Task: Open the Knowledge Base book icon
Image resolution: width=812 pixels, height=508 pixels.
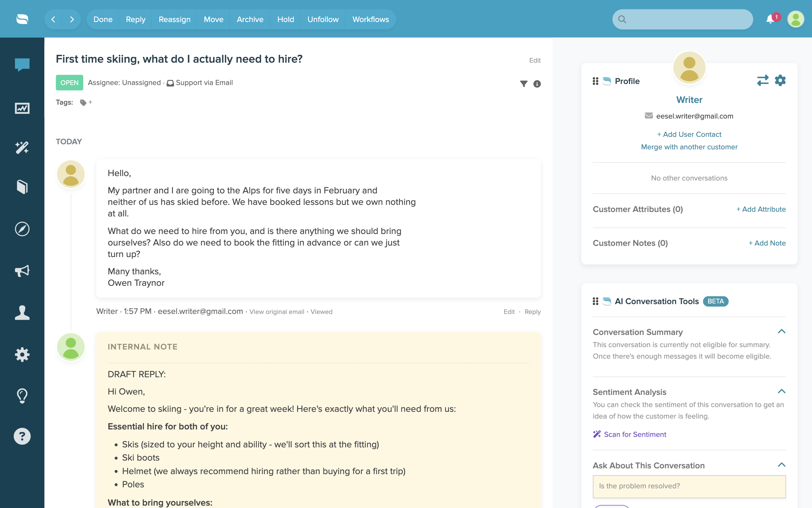Action: (x=22, y=187)
